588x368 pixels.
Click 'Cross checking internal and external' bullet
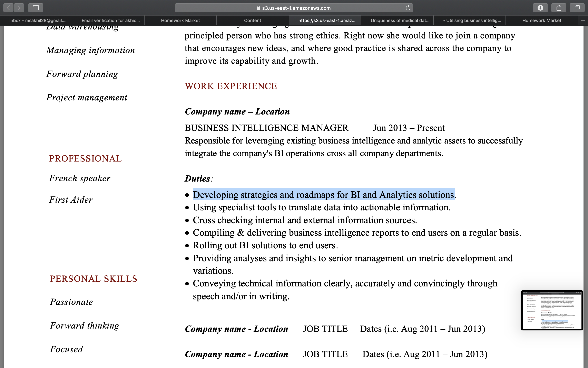click(305, 220)
